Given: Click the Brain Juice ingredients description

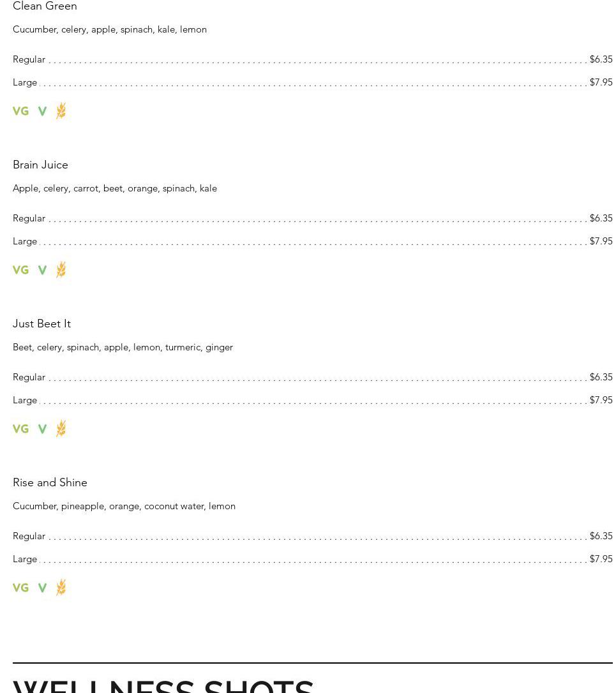Looking at the screenshot, I should coord(115,188).
